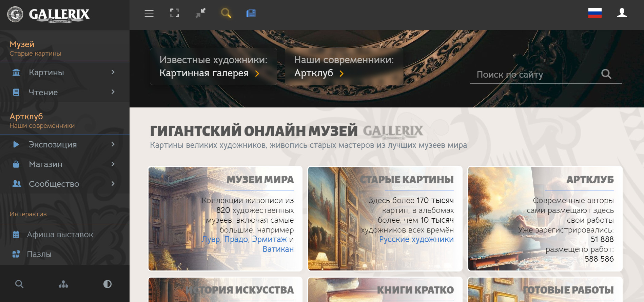Screen dimensions: 644x302
Task: Open the user account icon
Action: tap(622, 13)
